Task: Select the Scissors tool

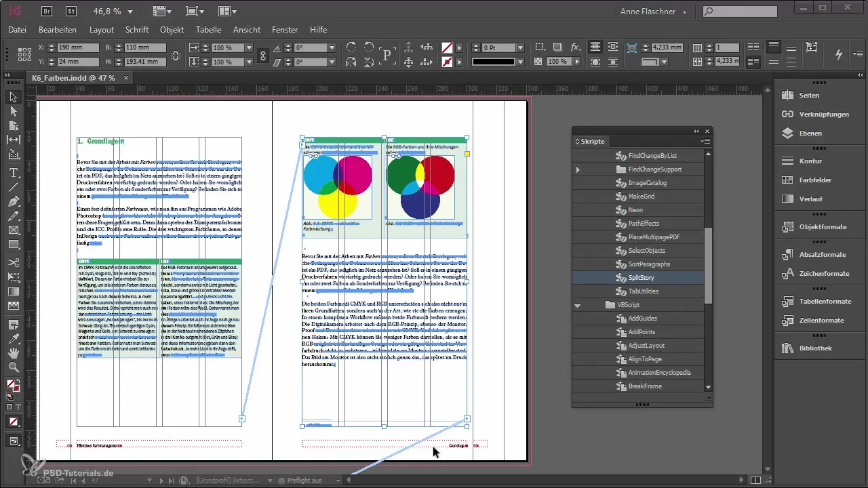Action: [14, 262]
